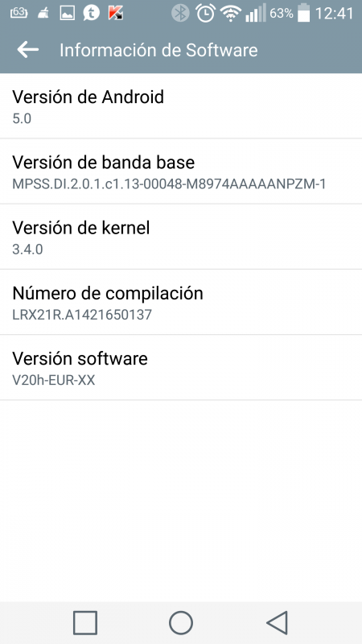Select the Versión de Android entry
The height and width of the screenshot is (644, 362).
pyautogui.click(x=181, y=106)
